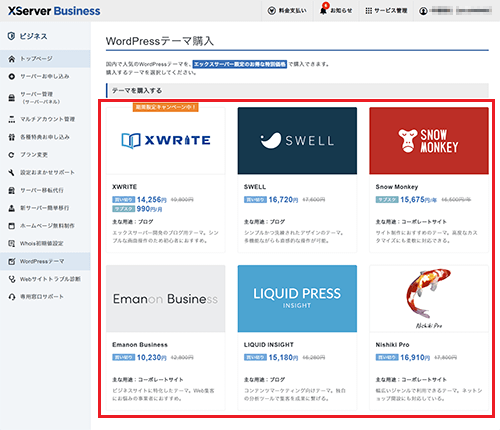This screenshot has width=500, height=430.
Task: Click the サーバーお申し込み plus-circle icon
Action: point(12,77)
